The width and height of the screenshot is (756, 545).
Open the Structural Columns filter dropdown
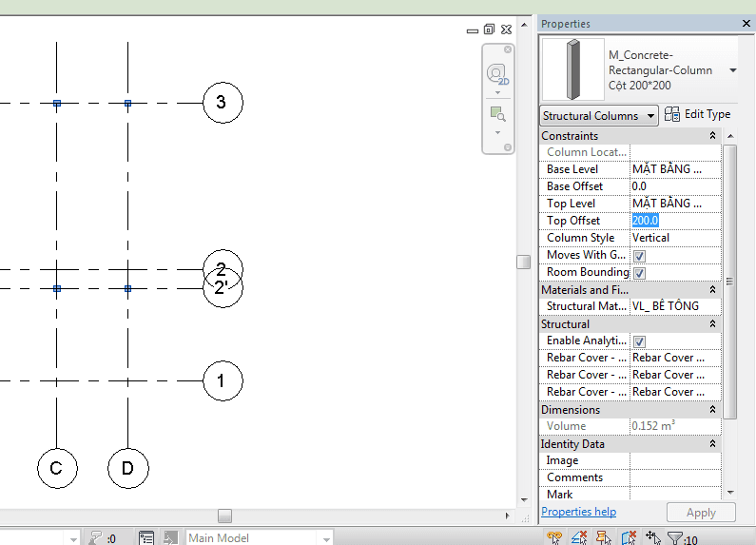pyautogui.click(x=599, y=116)
